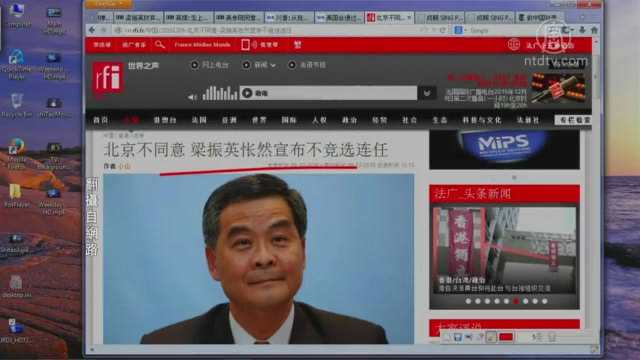
Task: Pick the red color swatch in annotation toolbar
Action: (506, 337)
